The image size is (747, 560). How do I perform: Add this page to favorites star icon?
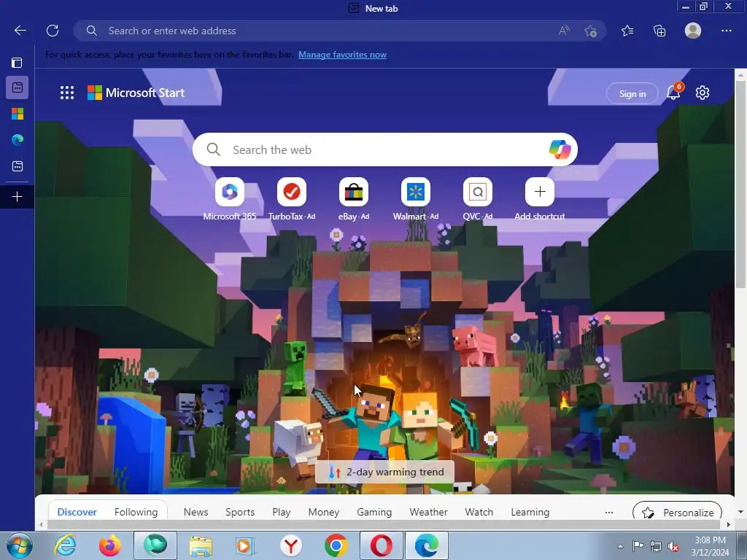point(591,31)
